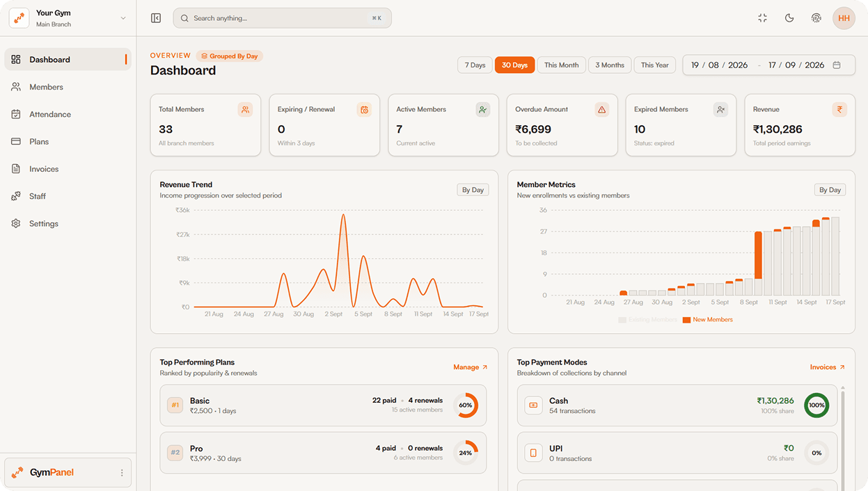Open Attendance in the sidebar

pos(68,114)
